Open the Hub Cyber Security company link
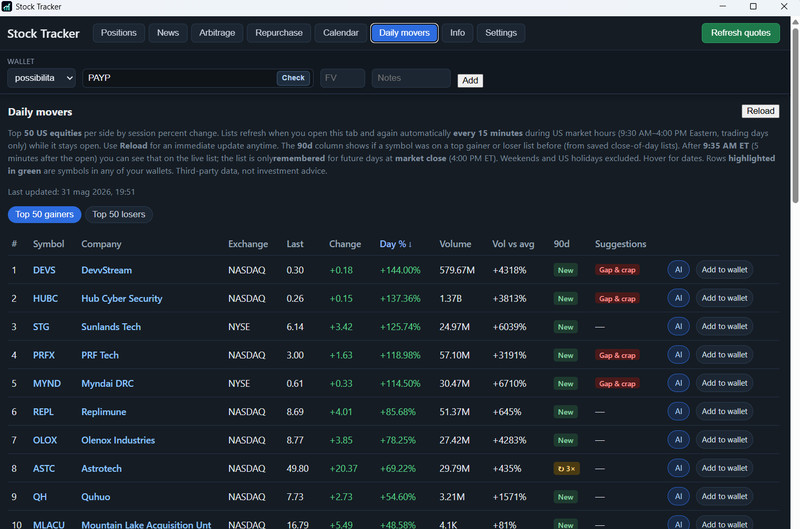800x529 pixels. [x=121, y=298]
